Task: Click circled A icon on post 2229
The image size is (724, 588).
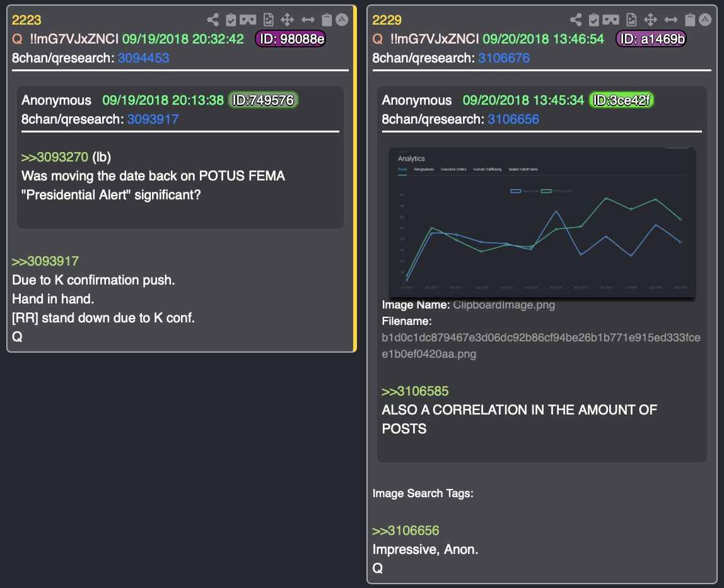Action: [x=705, y=20]
